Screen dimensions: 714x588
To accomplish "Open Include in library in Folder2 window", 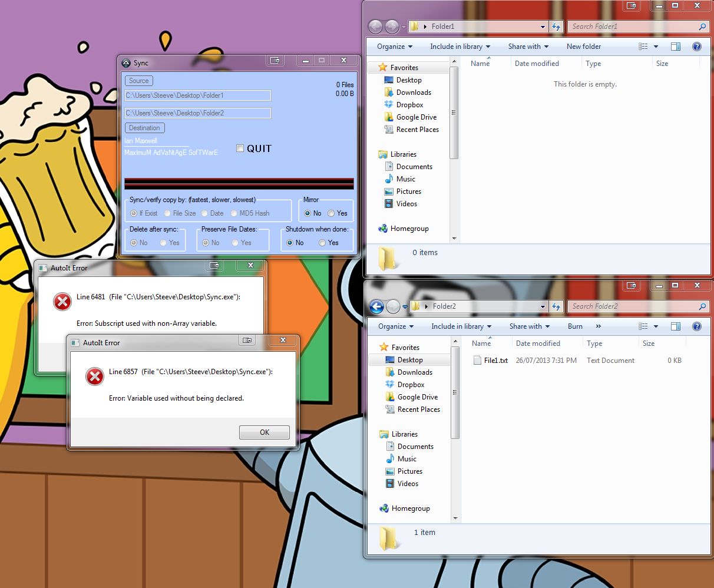I will tap(461, 326).
